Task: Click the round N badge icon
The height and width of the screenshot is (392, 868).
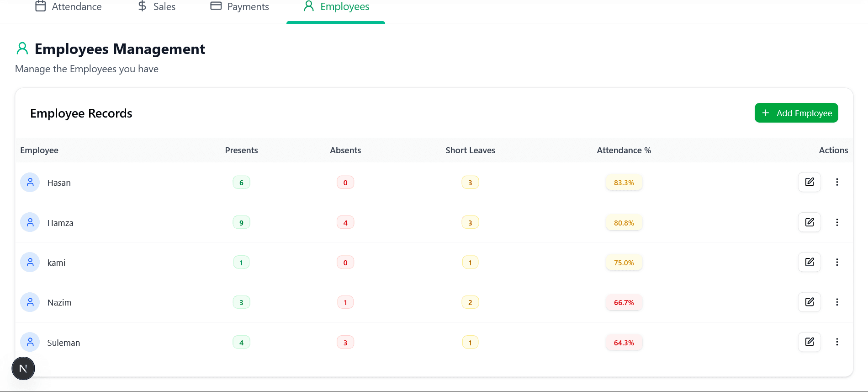Action: [x=23, y=368]
